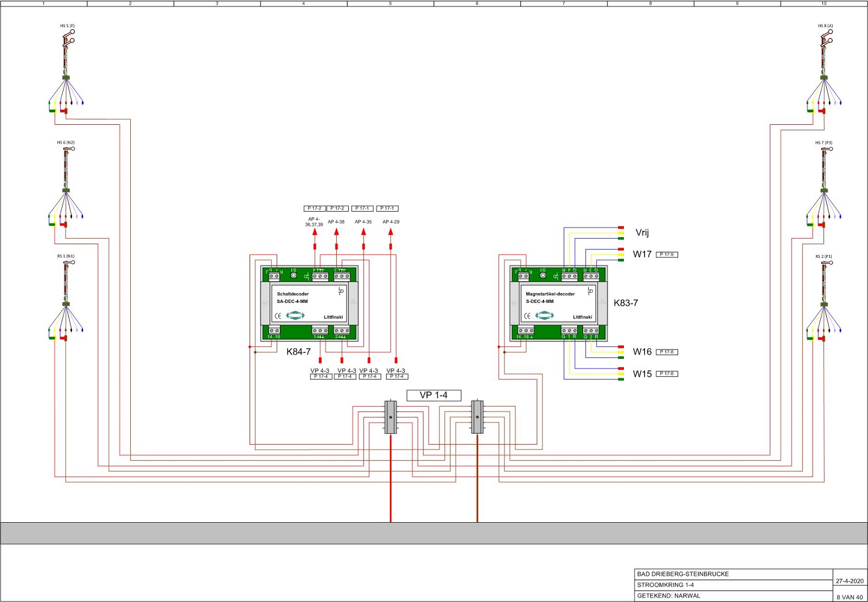This screenshot has height=602, width=868.
Task: Click the Littfinski logo text on the Schaltdecoder
Action: [334, 317]
